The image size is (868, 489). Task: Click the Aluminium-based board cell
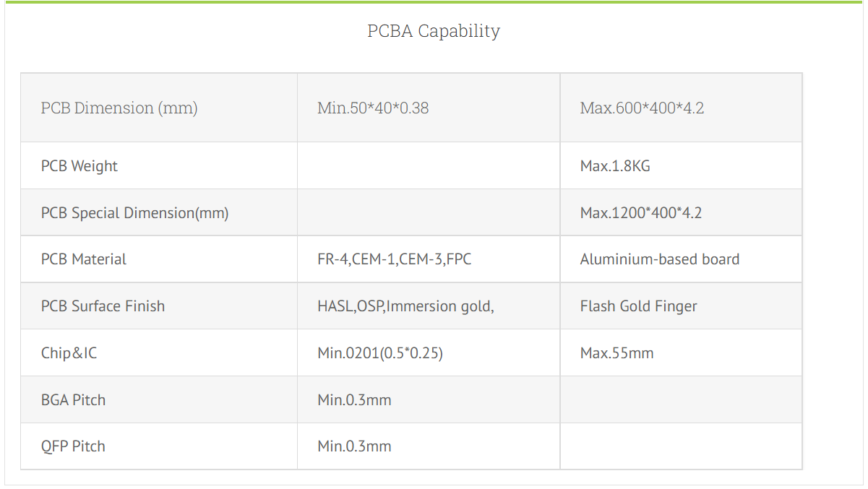659,259
